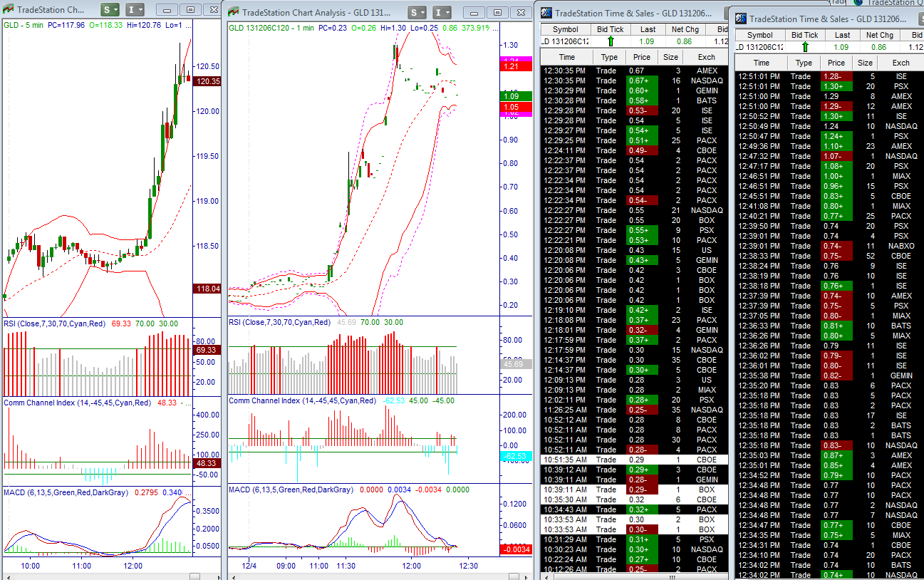Select the 12:30:35 PM AMEX trade row

634,71
